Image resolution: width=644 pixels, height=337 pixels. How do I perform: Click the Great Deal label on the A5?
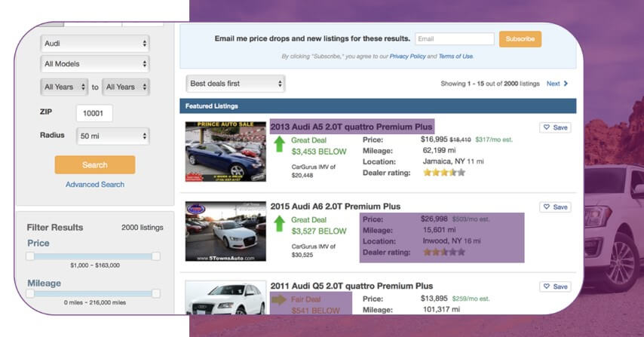point(309,140)
